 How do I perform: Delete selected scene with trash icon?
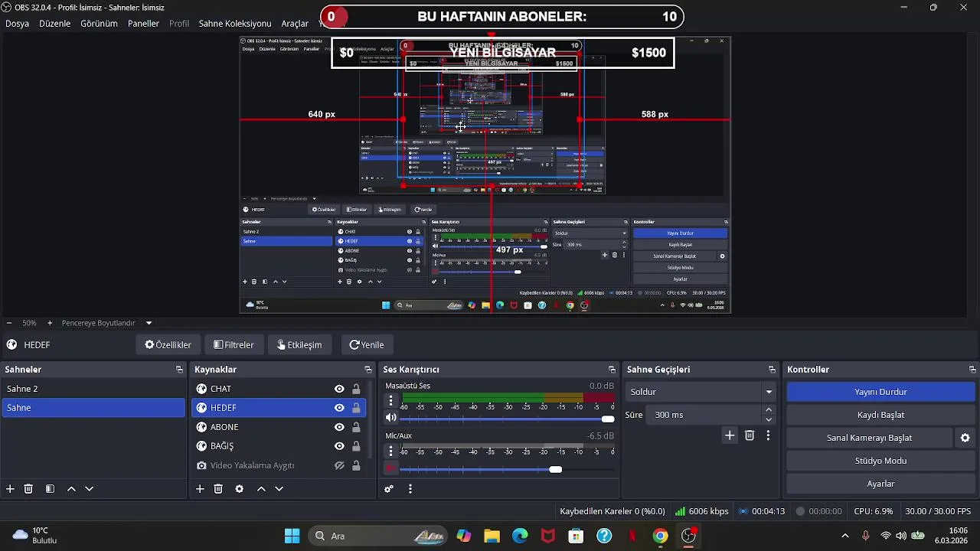click(28, 489)
